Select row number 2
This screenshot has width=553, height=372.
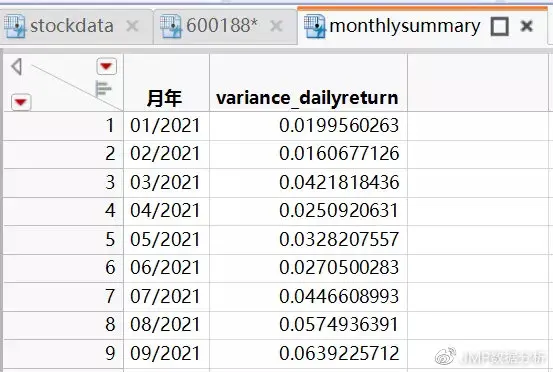click(63, 154)
